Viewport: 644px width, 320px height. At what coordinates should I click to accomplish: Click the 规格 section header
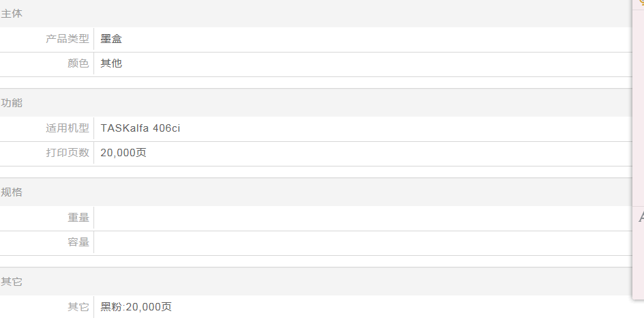click(x=12, y=192)
